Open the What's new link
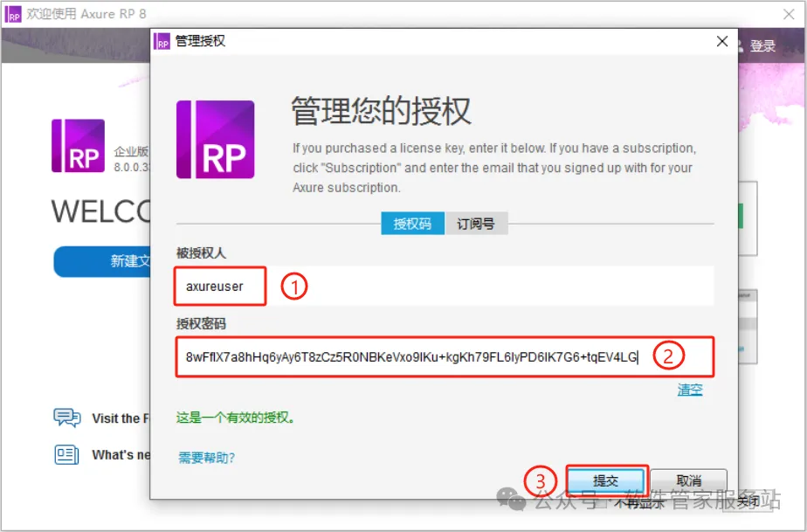807x532 pixels. point(121,455)
